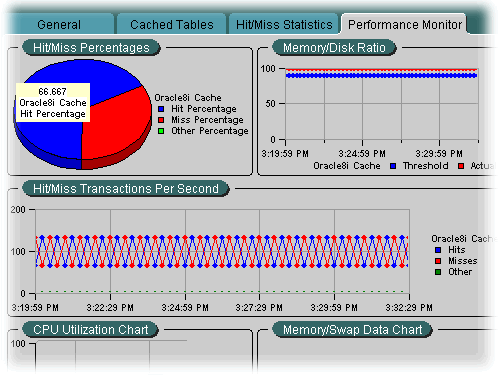
Task: Click the blue threshold line in Memory/Disk chart
Action: point(382,76)
